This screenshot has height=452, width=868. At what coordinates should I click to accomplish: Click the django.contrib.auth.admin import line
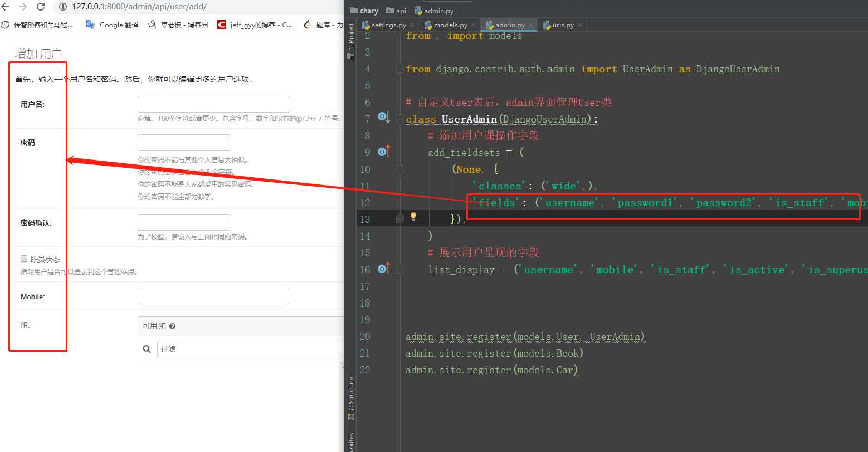pyautogui.click(x=593, y=69)
